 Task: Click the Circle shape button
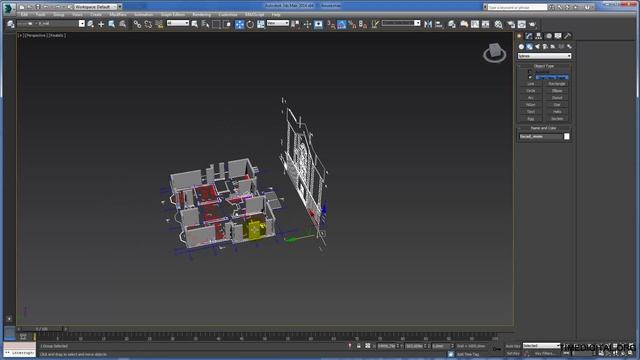pyautogui.click(x=531, y=91)
